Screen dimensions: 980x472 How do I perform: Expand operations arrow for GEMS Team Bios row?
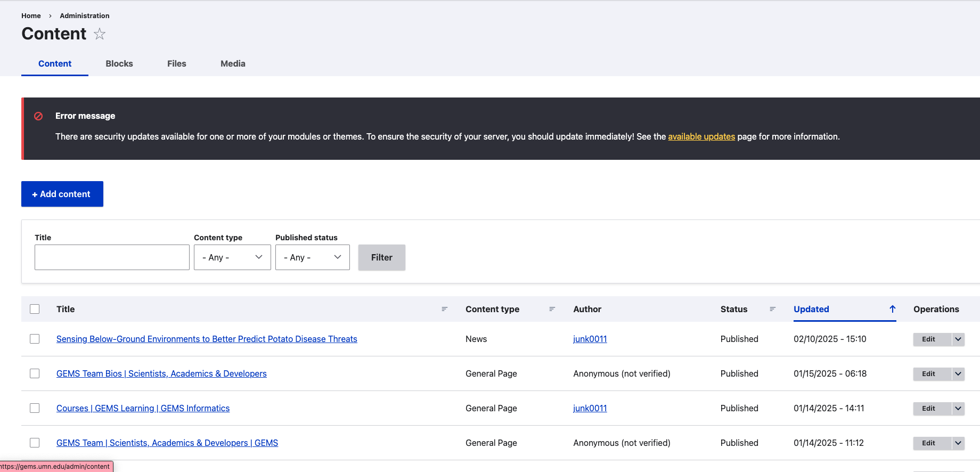pyautogui.click(x=958, y=374)
